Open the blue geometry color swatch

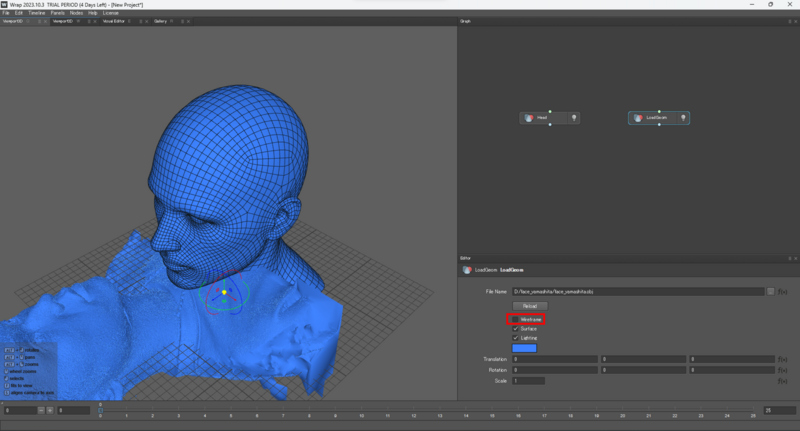tap(524, 348)
